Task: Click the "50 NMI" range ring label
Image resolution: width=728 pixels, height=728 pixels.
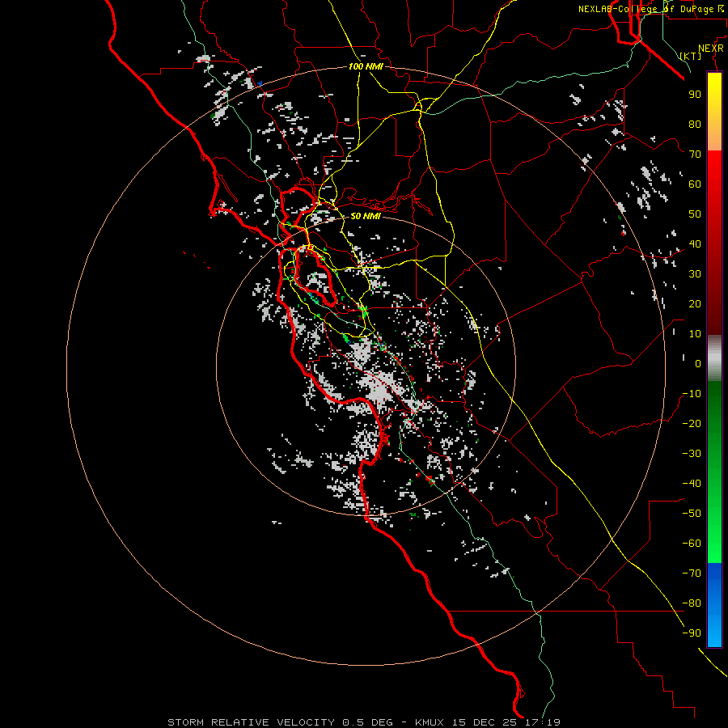Action: pos(366,216)
